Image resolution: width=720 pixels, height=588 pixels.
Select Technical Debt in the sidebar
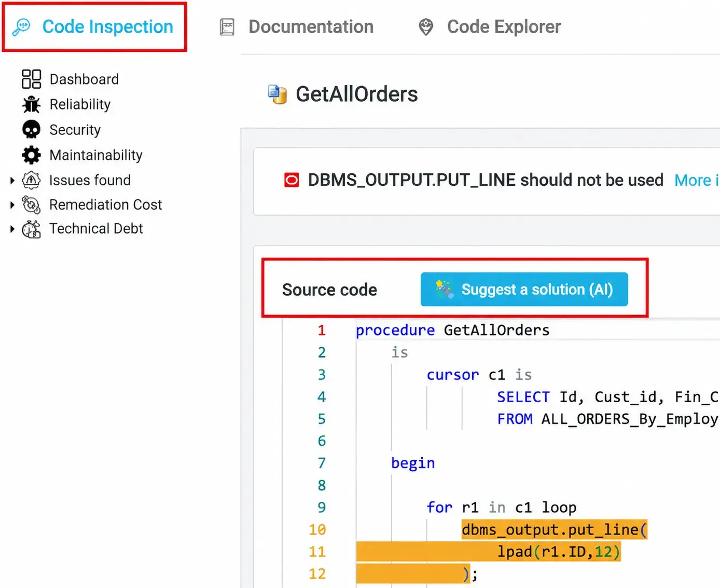(x=96, y=229)
